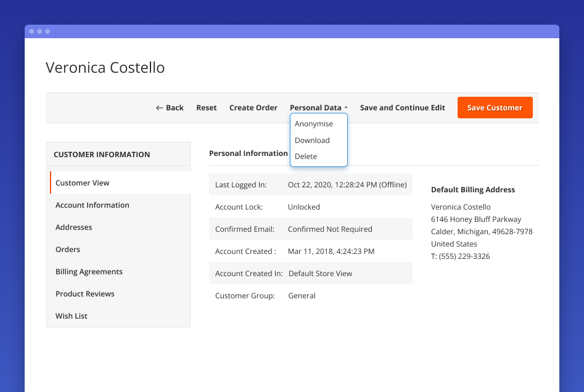Open the Product Reviews section

[84, 293]
